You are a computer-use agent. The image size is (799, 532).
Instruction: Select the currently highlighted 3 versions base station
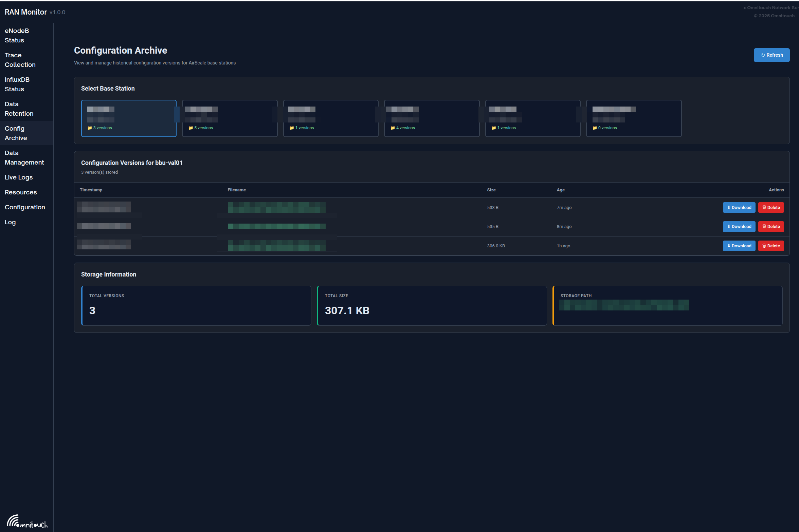pos(129,118)
